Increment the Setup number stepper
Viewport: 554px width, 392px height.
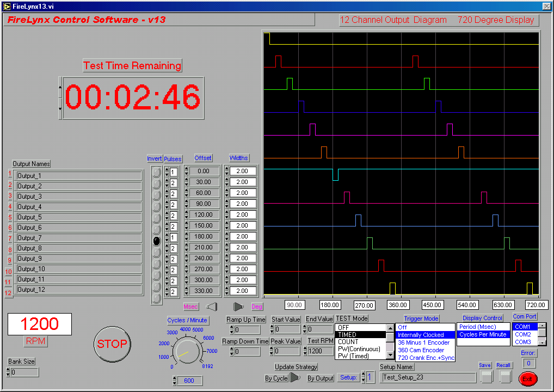coord(362,374)
